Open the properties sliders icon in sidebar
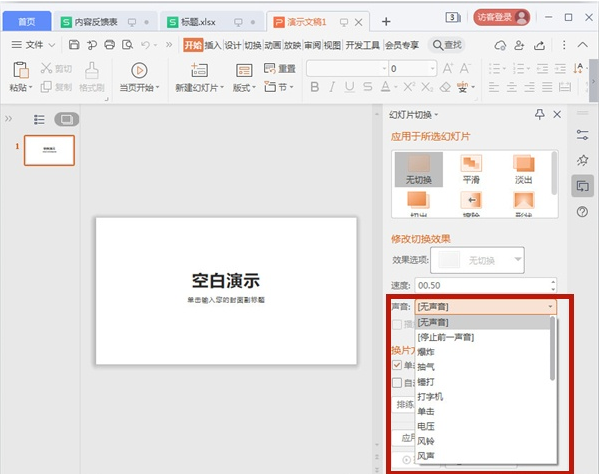This screenshot has width=600, height=474. pyautogui.click(x=582, y=134)
